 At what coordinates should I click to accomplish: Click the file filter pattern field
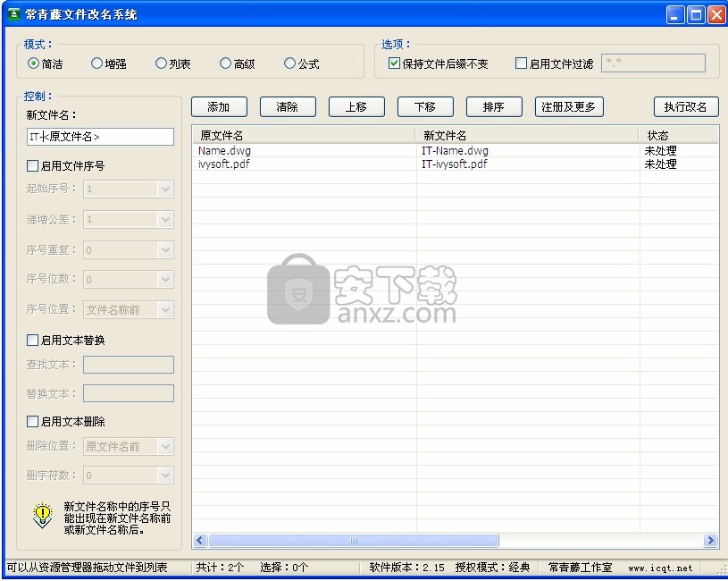click(x=653, y=63)
